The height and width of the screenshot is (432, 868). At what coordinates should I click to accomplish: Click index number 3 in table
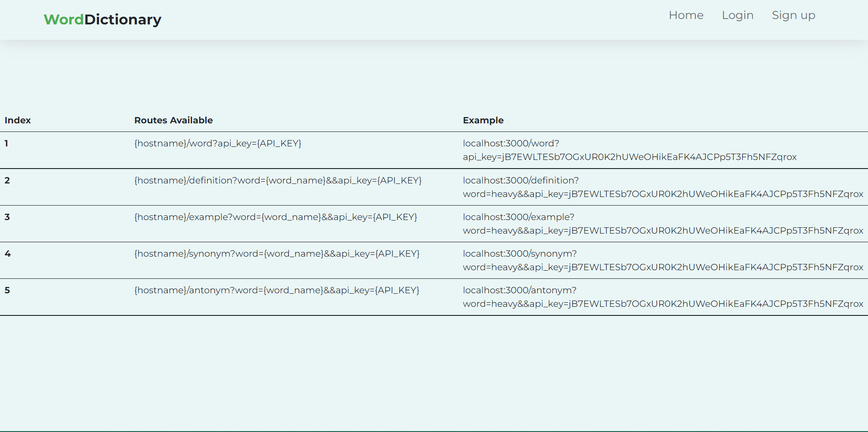click(7, 217)
